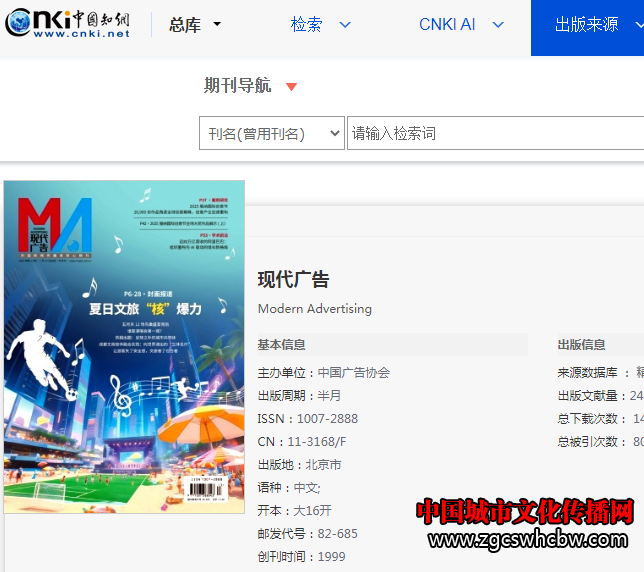Image resolution: width=644 pixels, height=572 pixels.
Task: Click the chevron arrow beside 检索
Action: pyautogui.click(x=346, y=25)
